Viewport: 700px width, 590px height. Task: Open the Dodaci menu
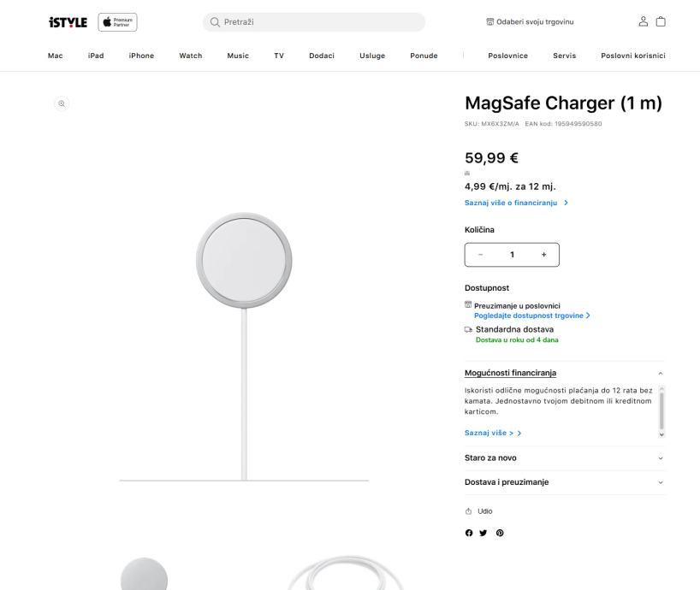tap(322, 56)
